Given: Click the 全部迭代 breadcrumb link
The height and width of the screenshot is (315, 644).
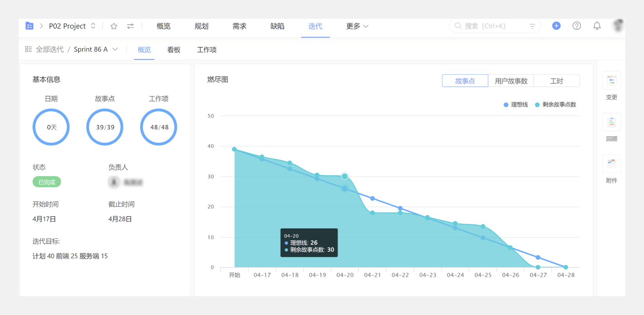Looking at the screenshot, I should 49,49.
